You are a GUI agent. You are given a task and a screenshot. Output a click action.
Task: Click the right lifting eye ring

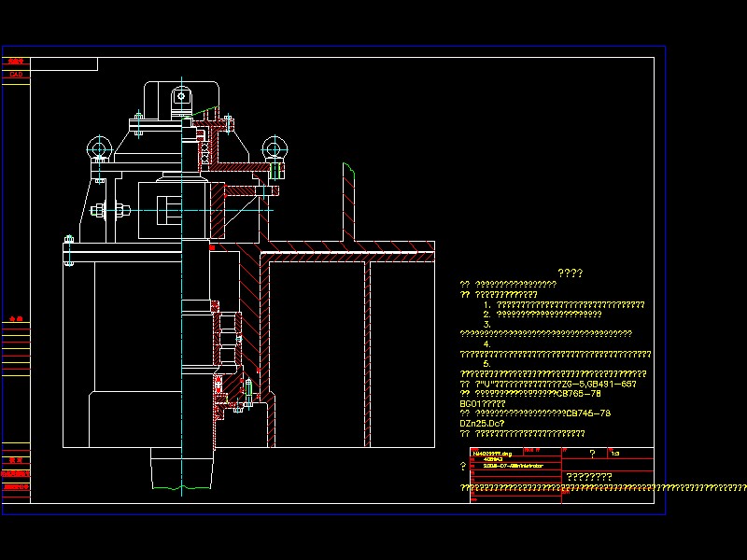[x=274, y=147]
